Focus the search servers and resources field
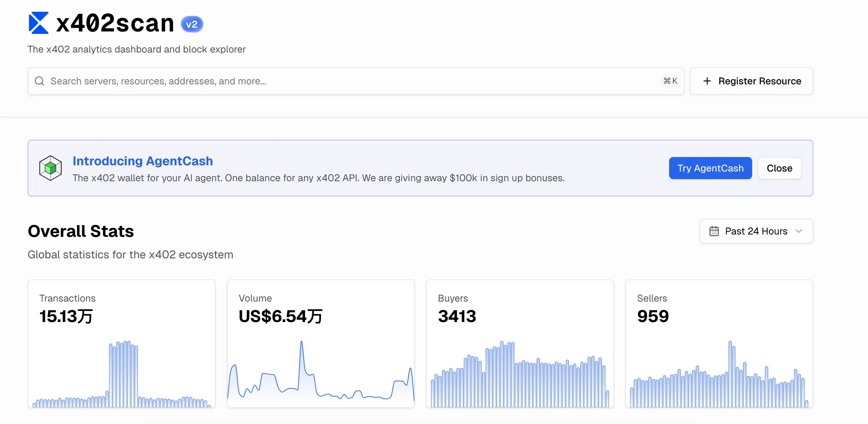 tap(346, 81)
